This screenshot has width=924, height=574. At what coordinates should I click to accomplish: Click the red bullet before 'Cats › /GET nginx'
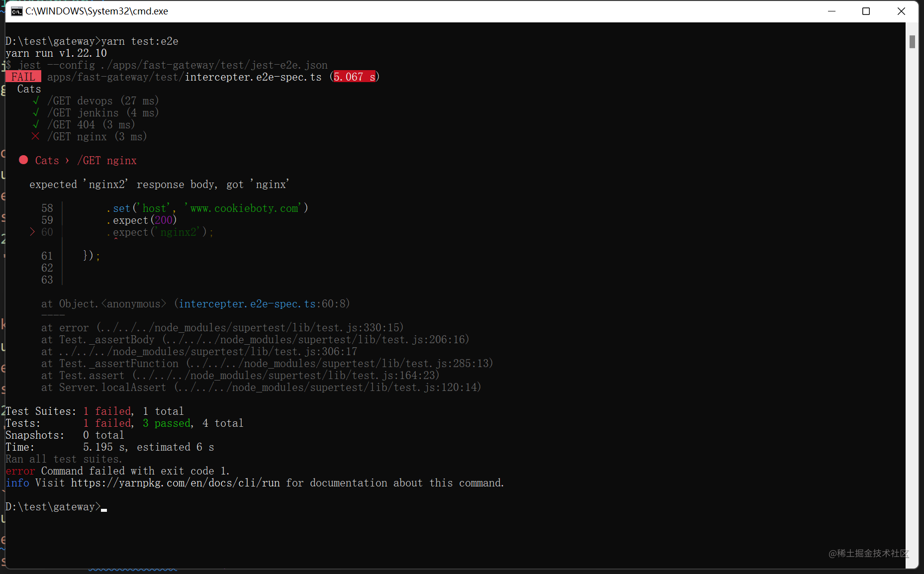tap(23, 160)
